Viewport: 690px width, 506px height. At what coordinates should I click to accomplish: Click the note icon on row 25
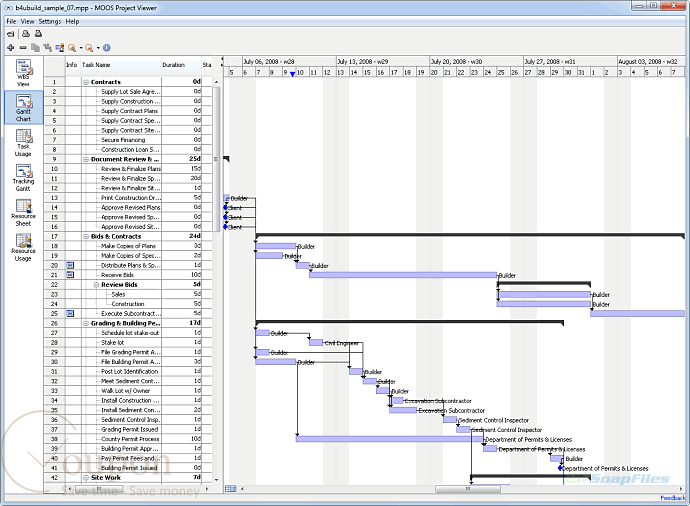tap(70, 314)
